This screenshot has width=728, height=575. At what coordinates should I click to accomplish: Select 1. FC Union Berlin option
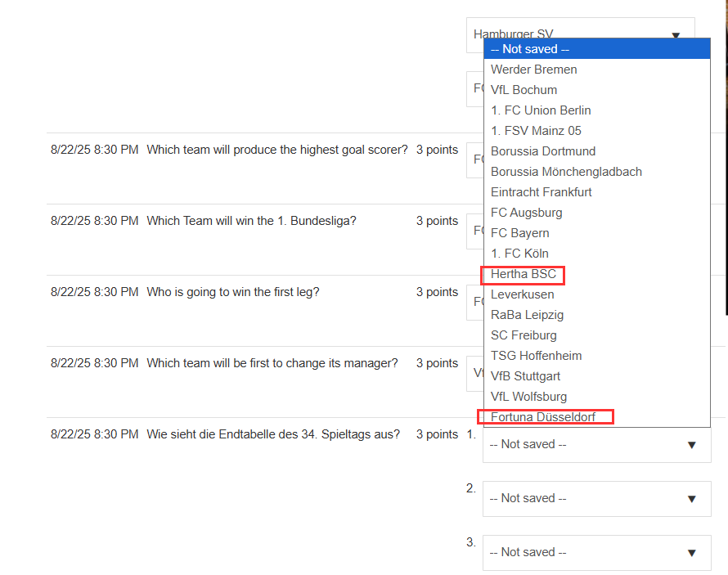click(x=596, y=110)
